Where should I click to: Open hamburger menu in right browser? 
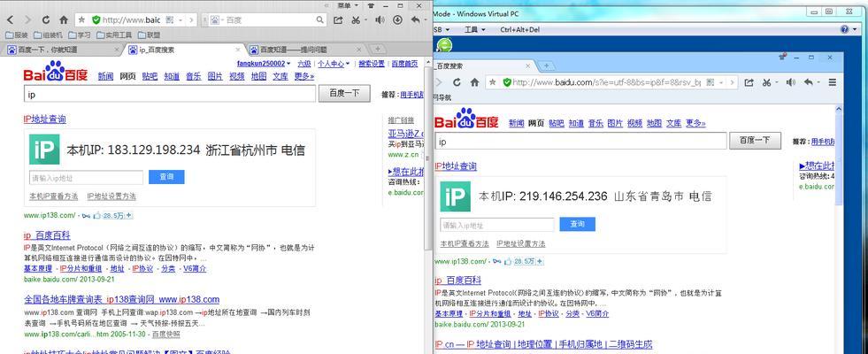(x=832, y=82)
